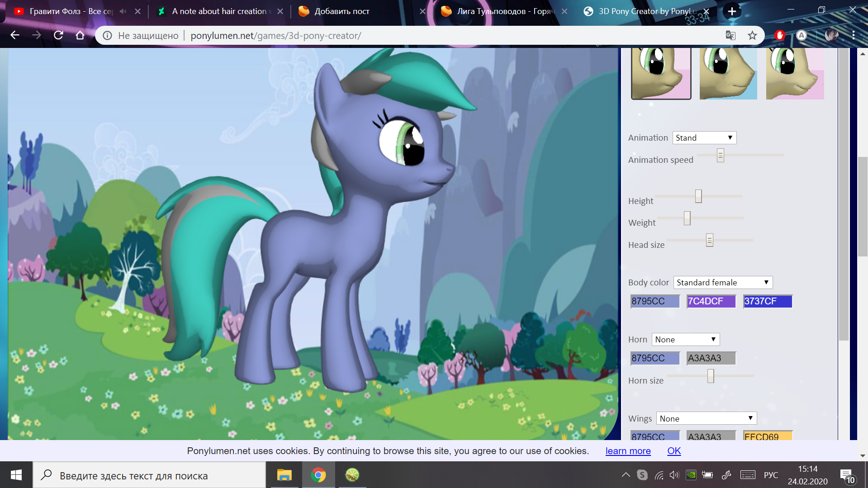Close the Лига Тульповодов tab
868x488 pixels.
564,11
